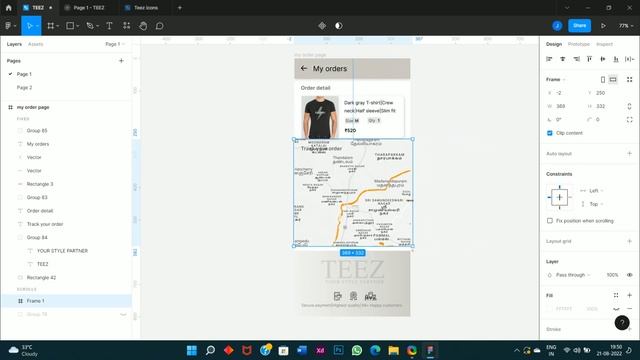Click the Figma home icon
The image size is (640, 360).
[x=9, y=7]
